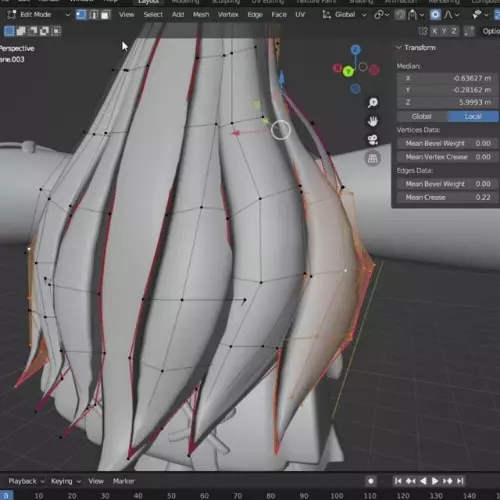The image size is (500, 500).
Task: Open the Face menu
Action: (279, 15)
